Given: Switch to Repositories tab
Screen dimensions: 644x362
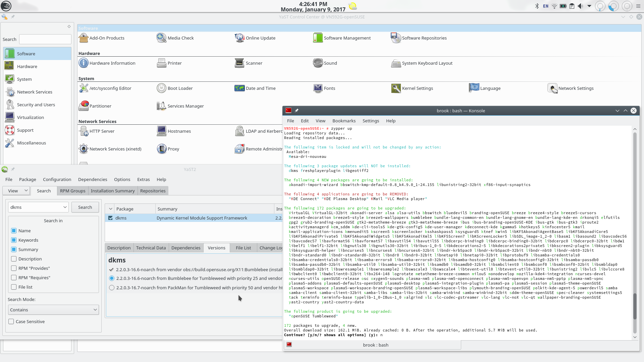Looking at the screenshot, I should click(x=153, y=191).
